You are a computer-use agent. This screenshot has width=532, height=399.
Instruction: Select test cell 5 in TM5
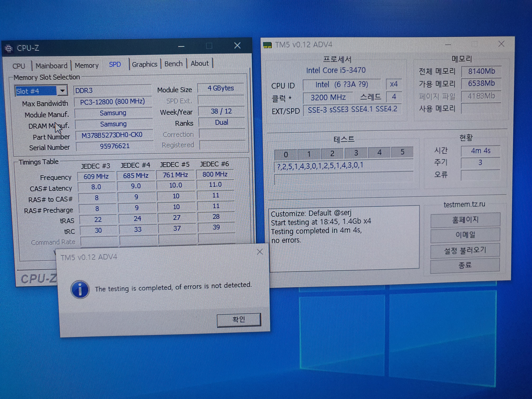point(402,152)
